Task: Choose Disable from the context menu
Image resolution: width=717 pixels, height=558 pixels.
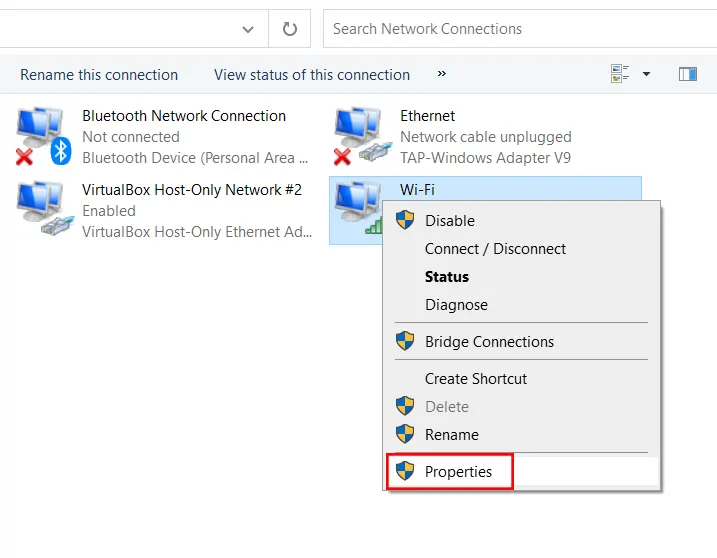Action: tap(521, 220)
